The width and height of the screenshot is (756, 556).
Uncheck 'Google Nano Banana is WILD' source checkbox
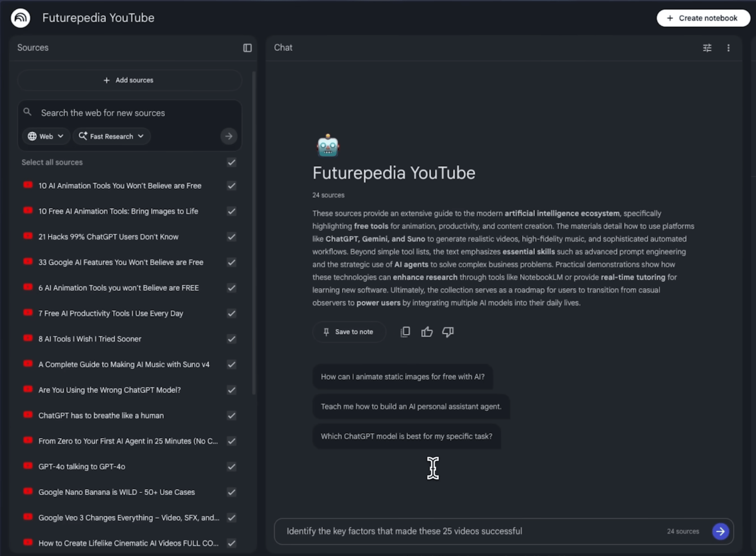coord(231,492)
